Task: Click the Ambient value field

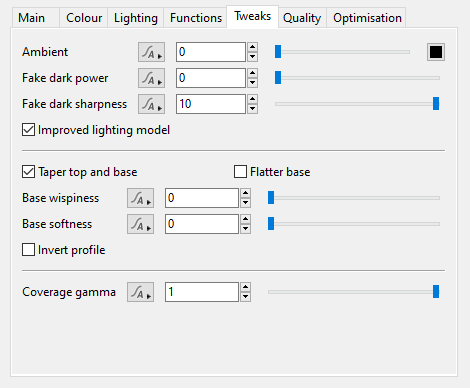Action: click(x=211, y=52)
